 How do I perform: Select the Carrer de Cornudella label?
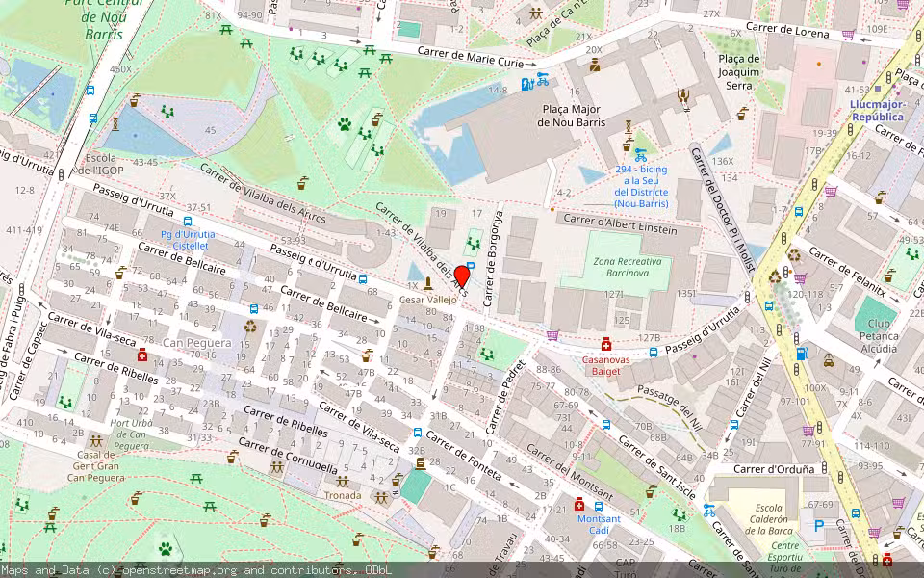click(288, 456)
